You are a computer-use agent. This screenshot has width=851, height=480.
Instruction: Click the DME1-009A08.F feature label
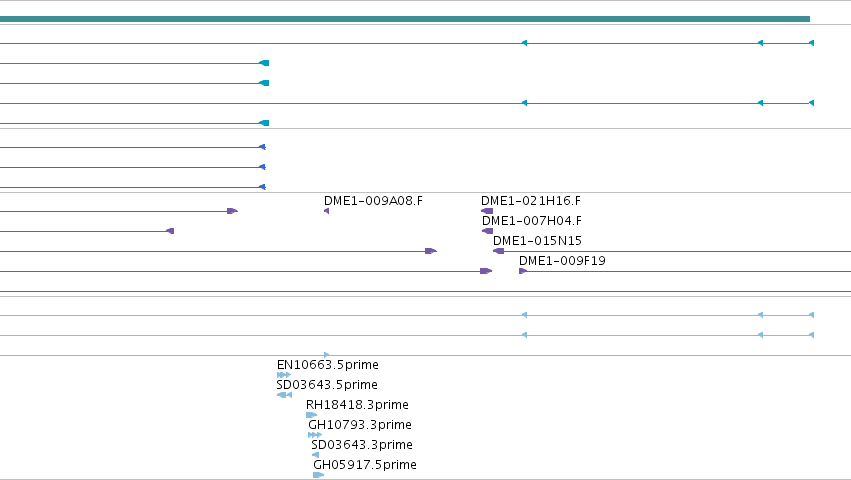pyautogui.click(x=373, y=201)
